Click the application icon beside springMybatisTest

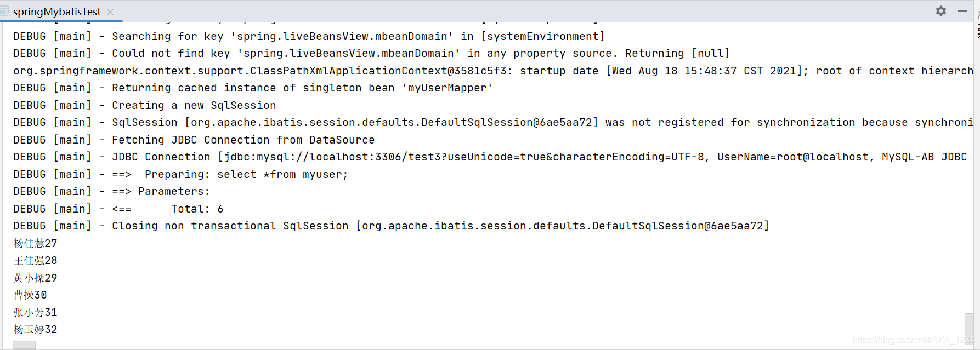pos(4,12)
